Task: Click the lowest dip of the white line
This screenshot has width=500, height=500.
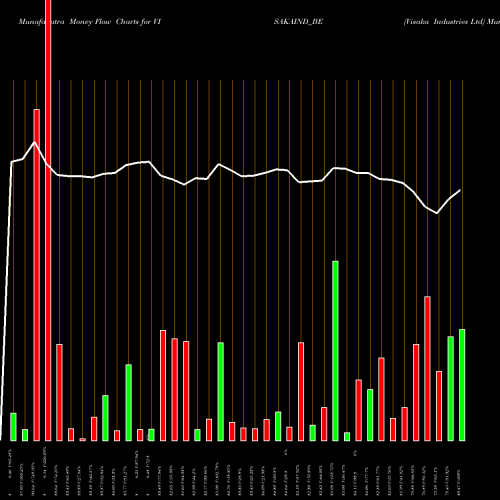Action: 437,213
